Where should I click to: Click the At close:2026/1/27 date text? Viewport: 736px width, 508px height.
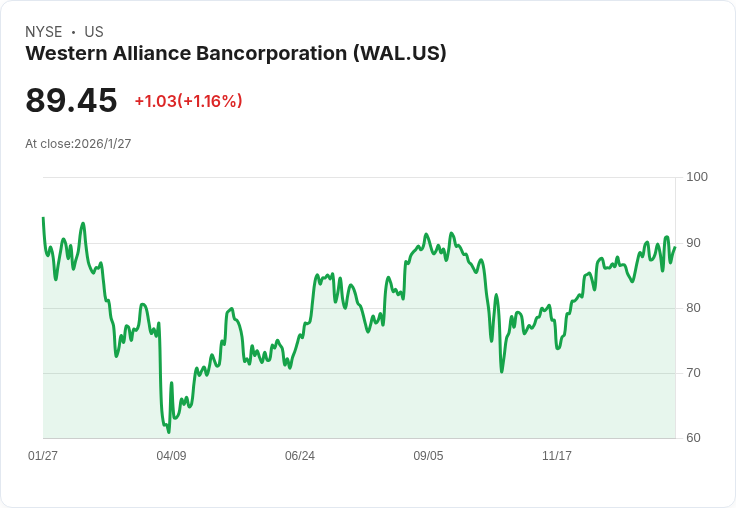(x=78, y=144)
